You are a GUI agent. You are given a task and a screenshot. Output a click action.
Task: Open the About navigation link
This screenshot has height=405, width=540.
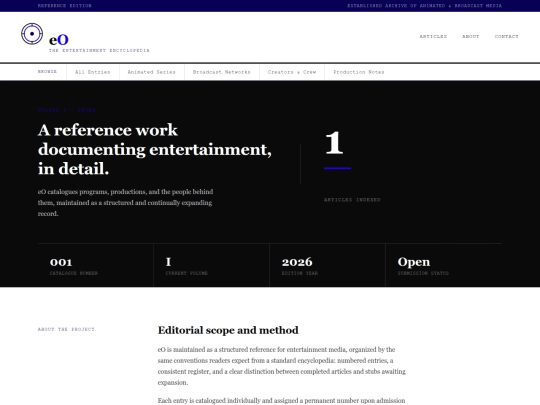tap(470, 37)
